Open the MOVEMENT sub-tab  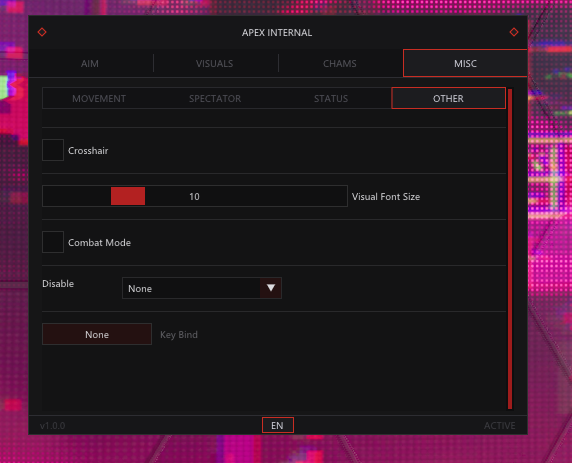(99, 99)
